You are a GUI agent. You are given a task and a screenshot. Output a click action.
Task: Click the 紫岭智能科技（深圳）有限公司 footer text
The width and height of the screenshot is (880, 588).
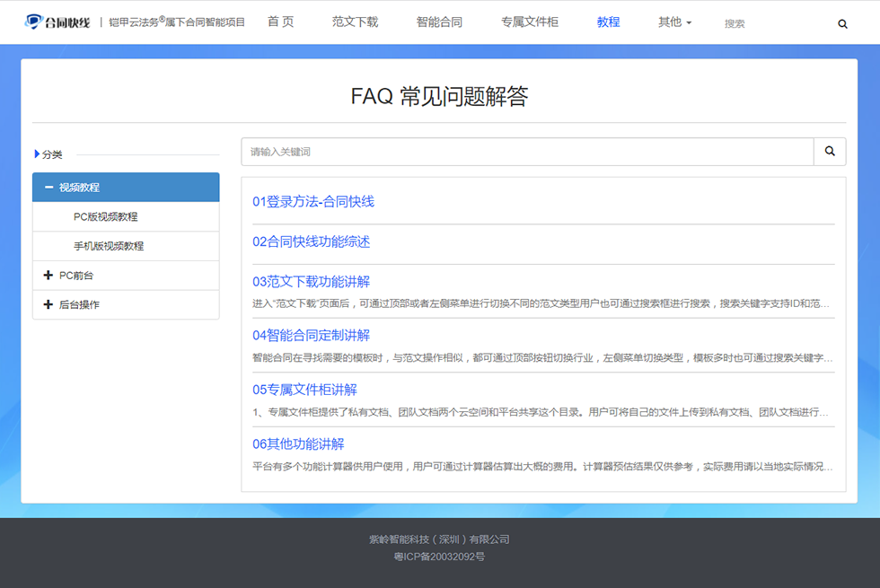(x=439, y=540)
